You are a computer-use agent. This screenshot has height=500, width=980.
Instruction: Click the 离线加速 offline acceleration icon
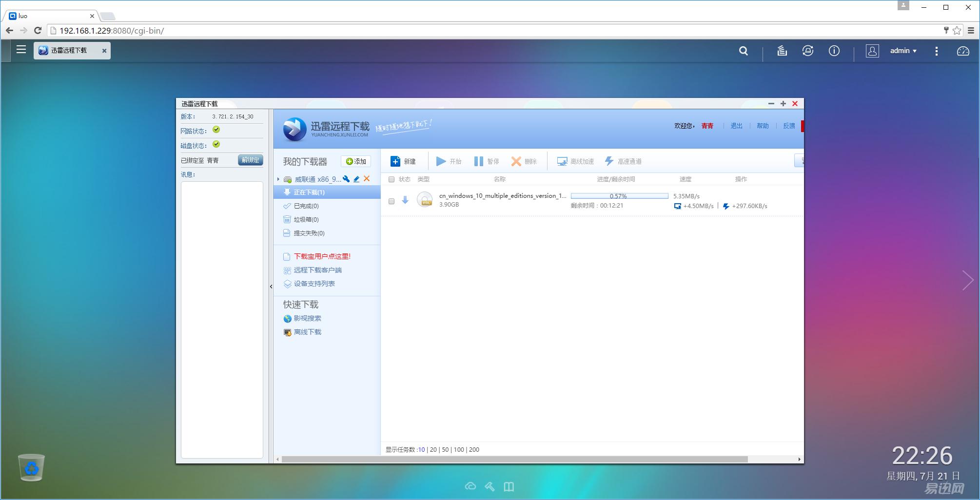562,161
